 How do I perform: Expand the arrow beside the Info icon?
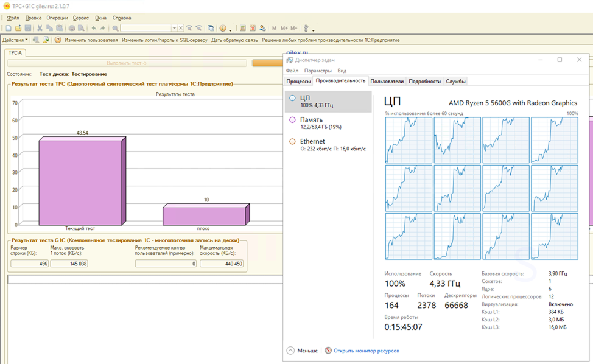coord(230,29)
